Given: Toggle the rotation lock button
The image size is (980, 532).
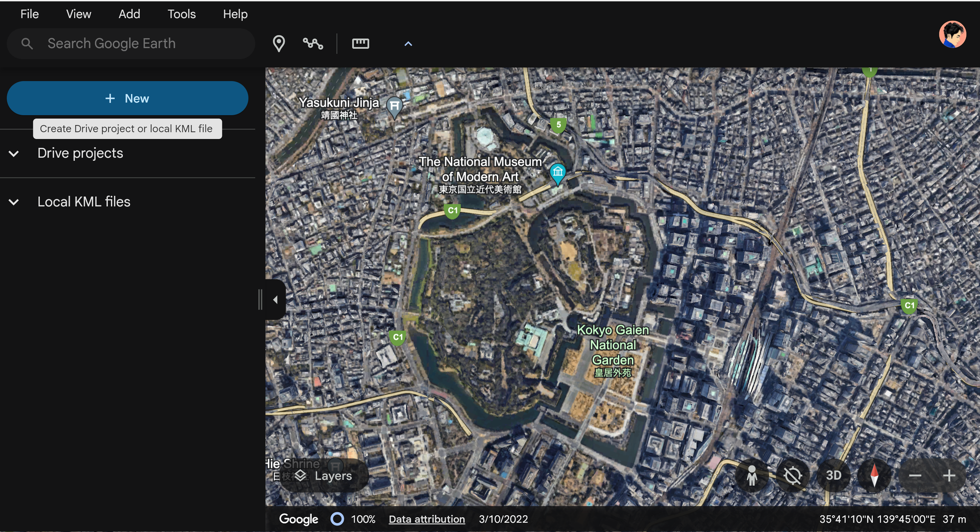Looking at the screenshot, I should 792,476.
